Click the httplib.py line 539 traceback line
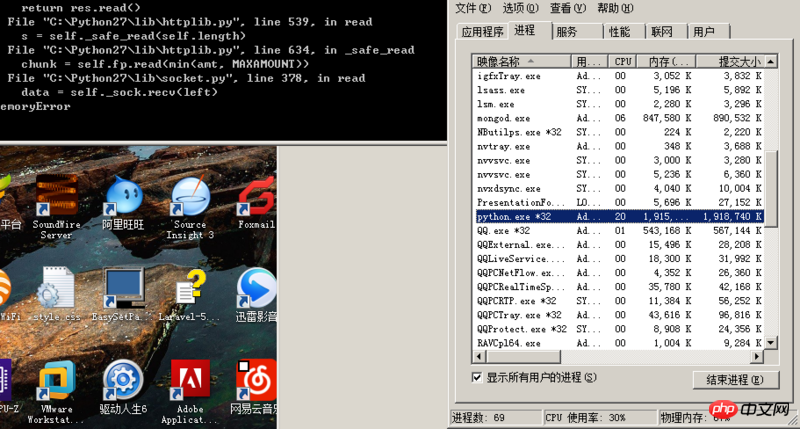The height and width of the screenshot is (429, 800). coord(190,22)
